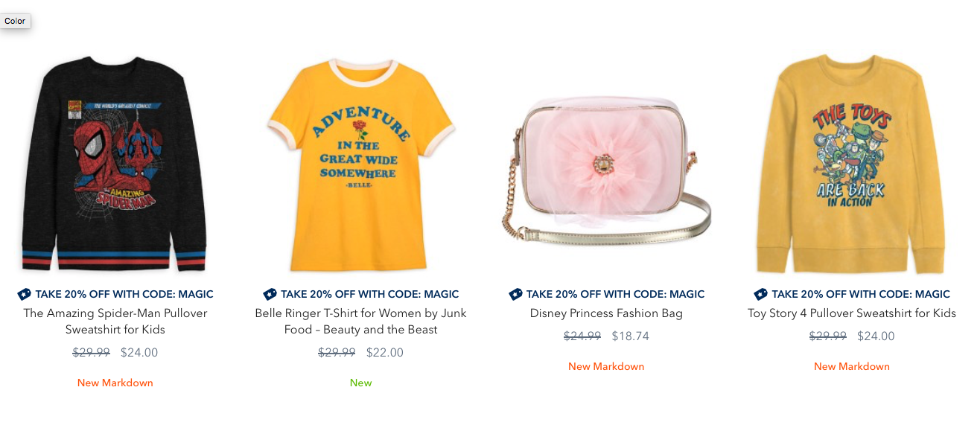Viewport: 980px width, 425px height.
Task: Click the promo tag icon under Belle T-Shirt
Action: [x=270, y=294]
